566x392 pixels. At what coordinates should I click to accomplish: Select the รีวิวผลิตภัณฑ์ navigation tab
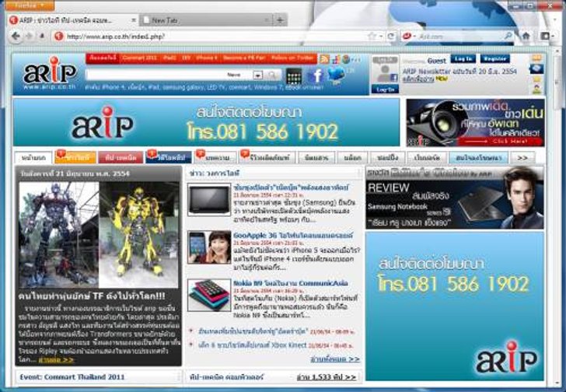coord(267,158)
